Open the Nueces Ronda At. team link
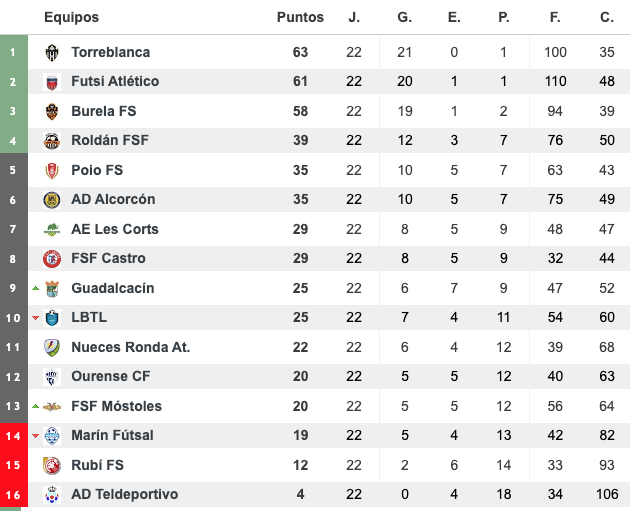Viewport: 630px width, 511px height. click(130, 347)
